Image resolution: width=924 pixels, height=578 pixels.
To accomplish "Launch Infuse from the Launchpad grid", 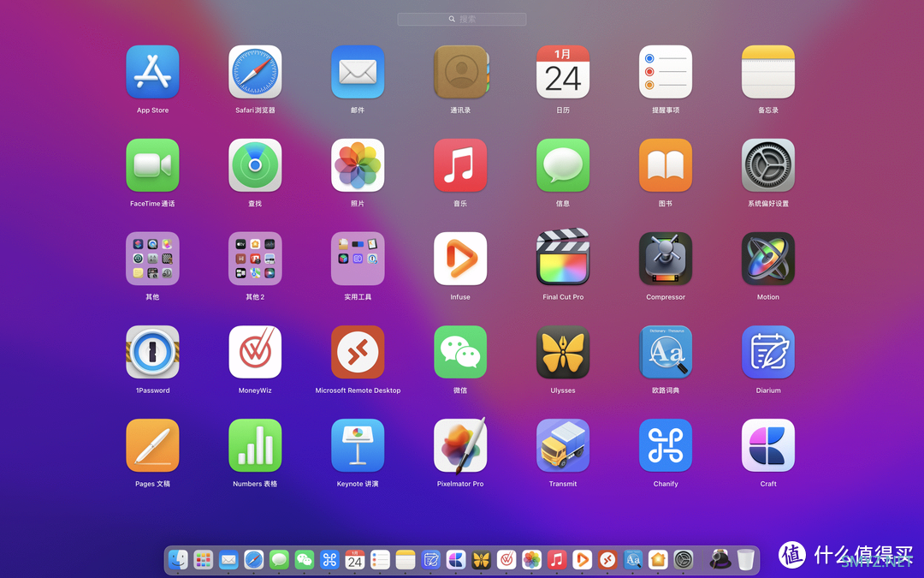I will click(x=460, y=259).
